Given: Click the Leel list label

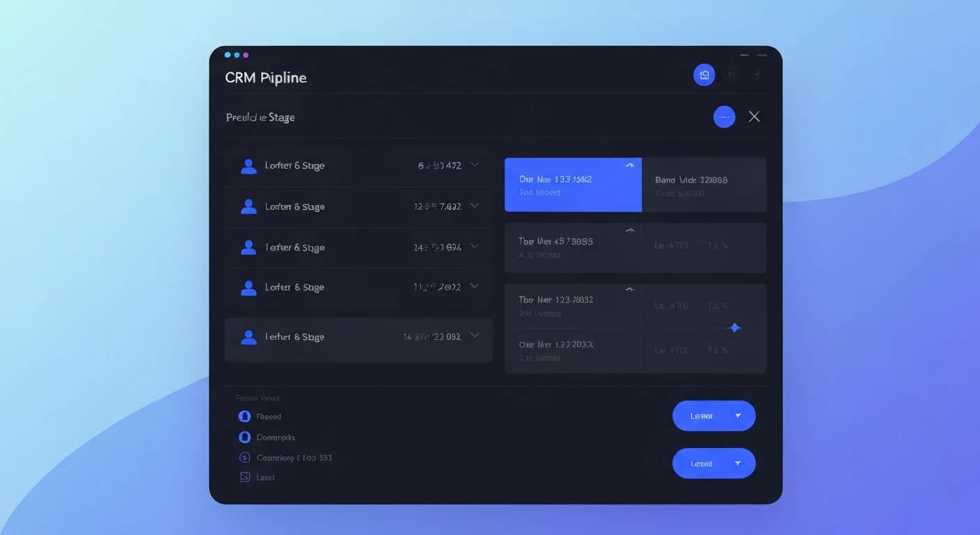Looking at the screenshot, I should (x=265, y=477).
